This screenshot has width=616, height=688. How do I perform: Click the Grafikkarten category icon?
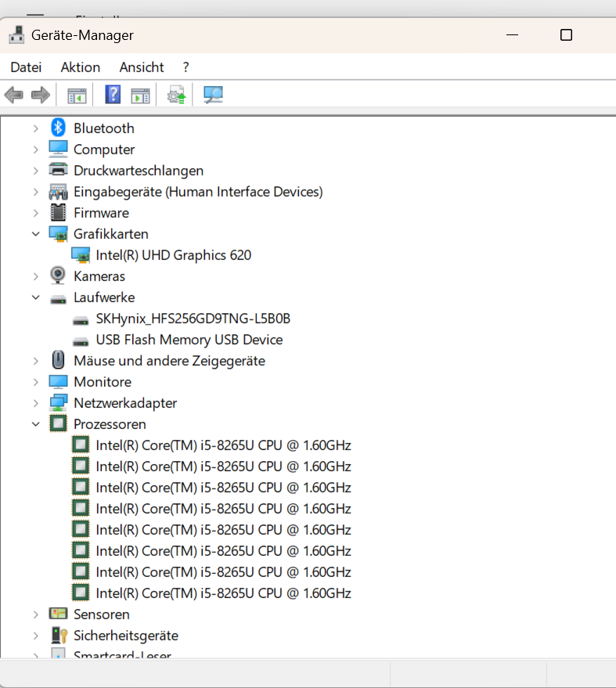(58, 234)
